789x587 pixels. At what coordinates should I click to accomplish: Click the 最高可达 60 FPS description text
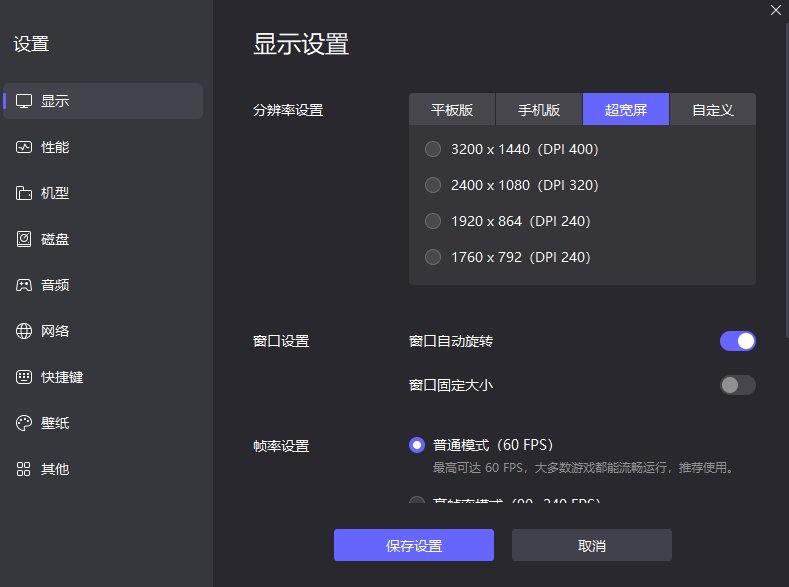pos(584,468)
